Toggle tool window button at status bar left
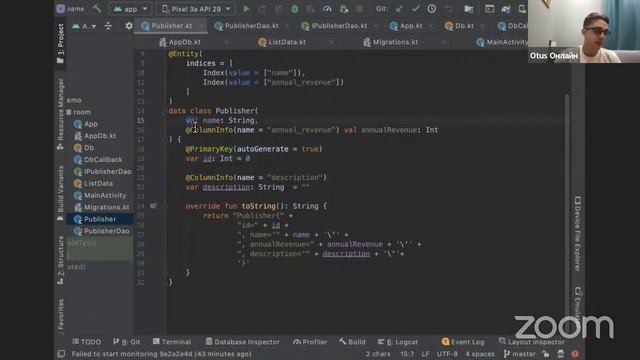The height and width of the screenshot is (360, 640). [x=61, y=354]
